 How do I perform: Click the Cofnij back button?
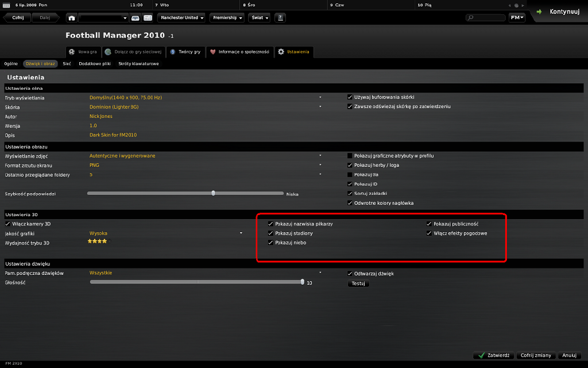(x=17, y=18)
